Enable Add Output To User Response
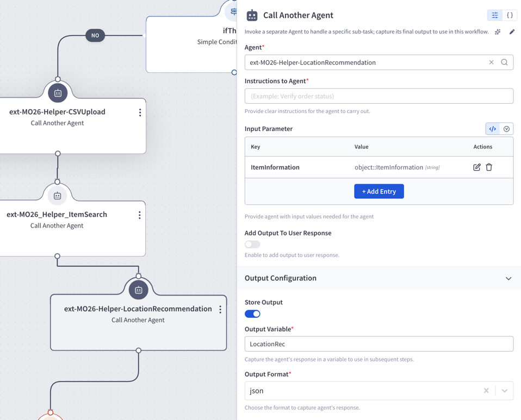 pyautogui.click(x=252, y=245)
